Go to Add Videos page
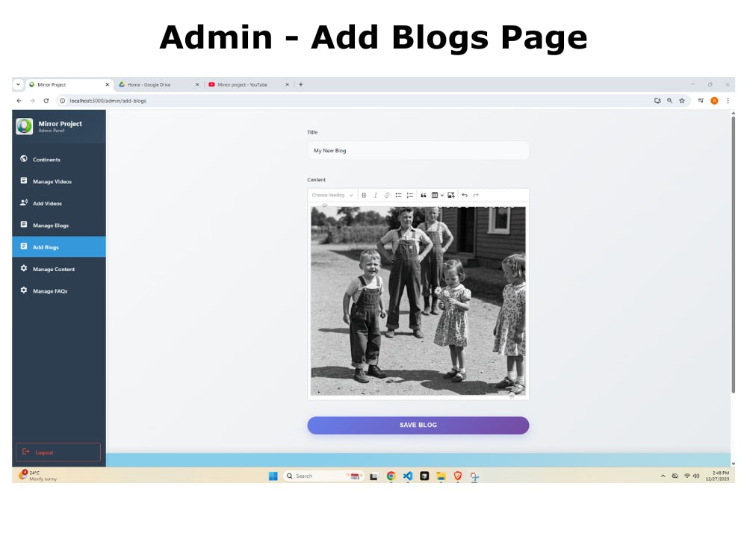Image resolution: width=747 pixels, height=560 pixels. coord(59,203)
